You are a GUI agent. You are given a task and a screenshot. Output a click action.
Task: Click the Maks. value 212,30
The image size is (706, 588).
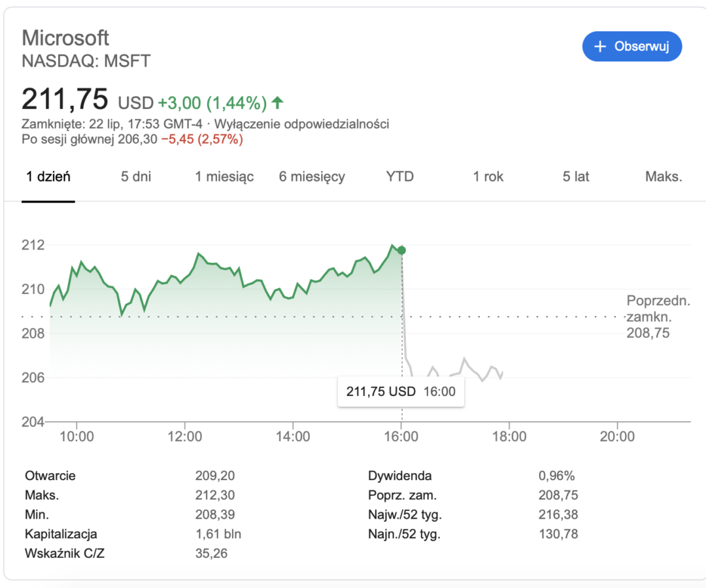point(215,495)
